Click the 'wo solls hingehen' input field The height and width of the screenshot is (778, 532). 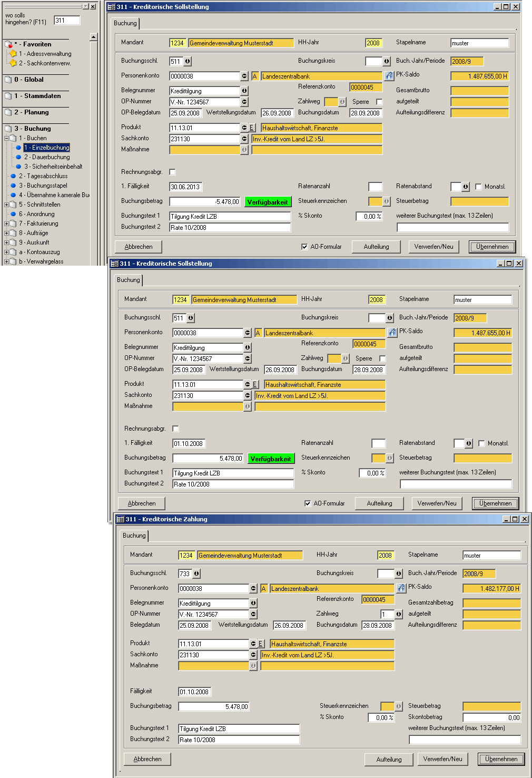click(x=67, y=21)
